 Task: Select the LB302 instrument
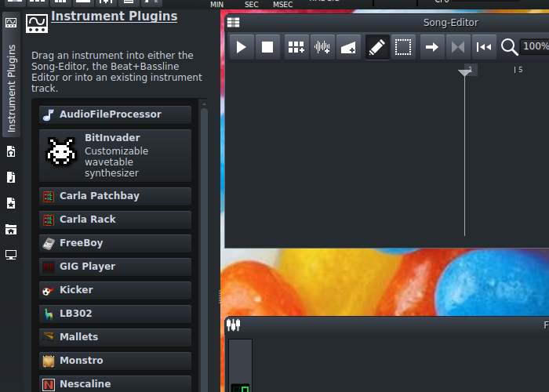click(x=115, y=314)
